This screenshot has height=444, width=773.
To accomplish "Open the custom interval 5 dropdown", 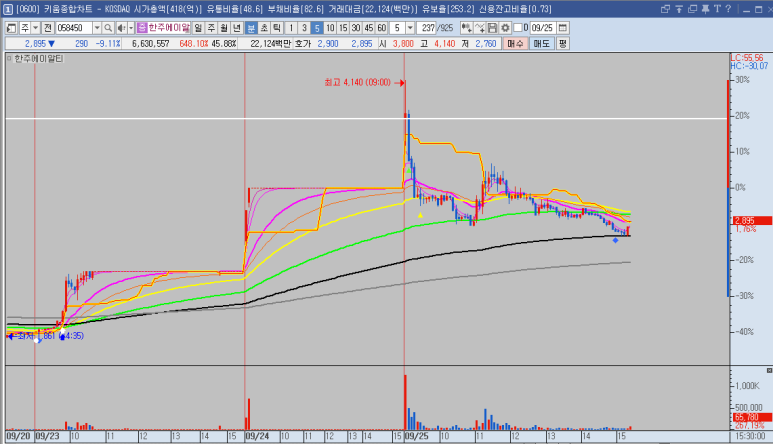I will point(410,28).
